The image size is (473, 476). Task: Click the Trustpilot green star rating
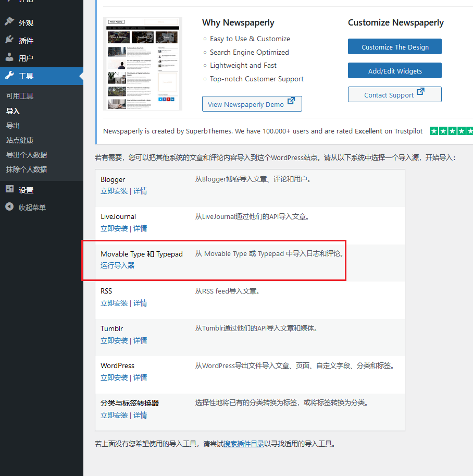[451, 131]
